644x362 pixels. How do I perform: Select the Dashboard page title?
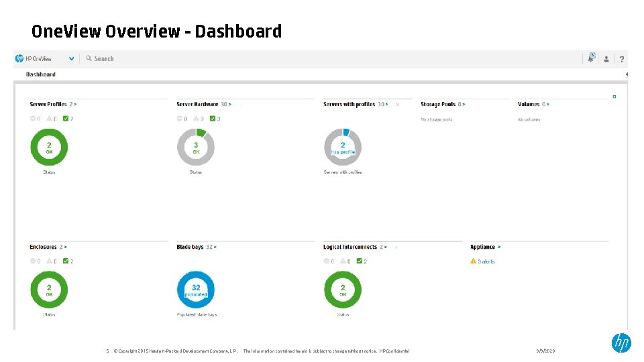tap(41, 74)
